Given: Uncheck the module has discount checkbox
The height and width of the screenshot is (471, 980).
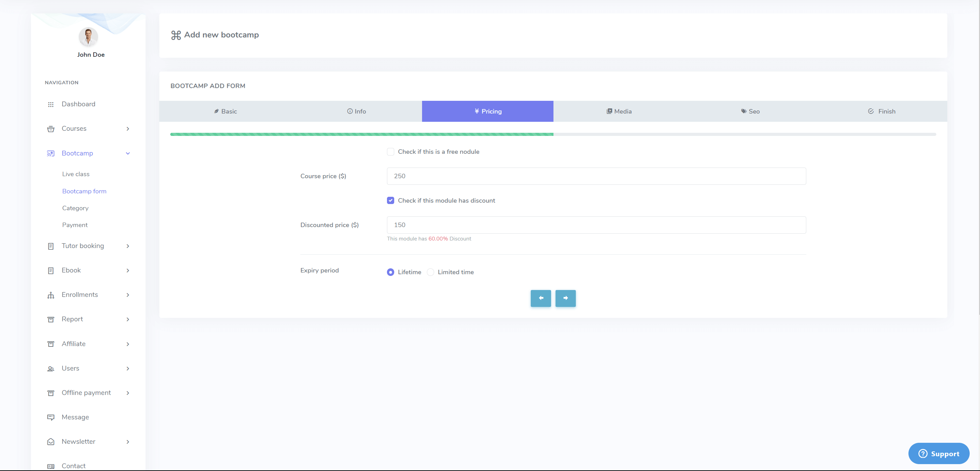Looking at the screenshot, I should point(390,201).
